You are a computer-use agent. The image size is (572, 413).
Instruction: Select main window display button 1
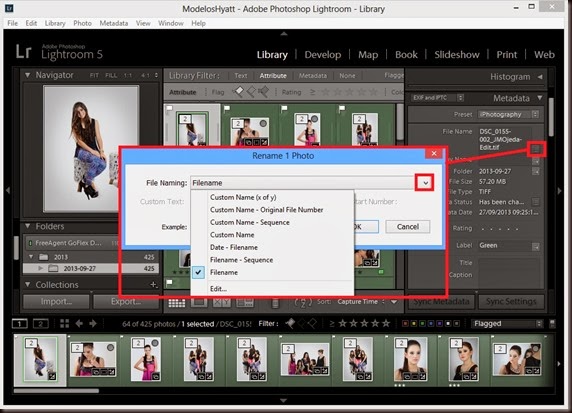click(19, 324)
